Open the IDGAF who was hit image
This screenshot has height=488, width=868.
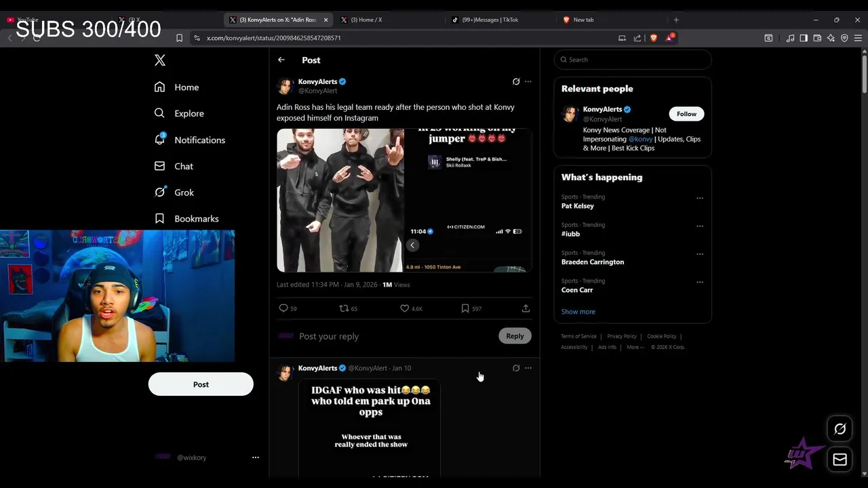370,428
